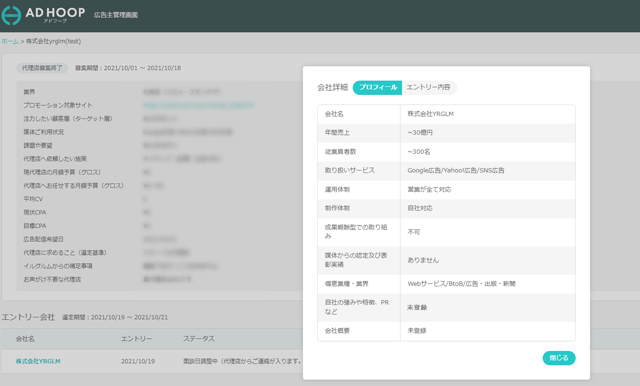Click the ステータス column header
The height and width of the screenshot is (386, 640).
tap(199, 339)
